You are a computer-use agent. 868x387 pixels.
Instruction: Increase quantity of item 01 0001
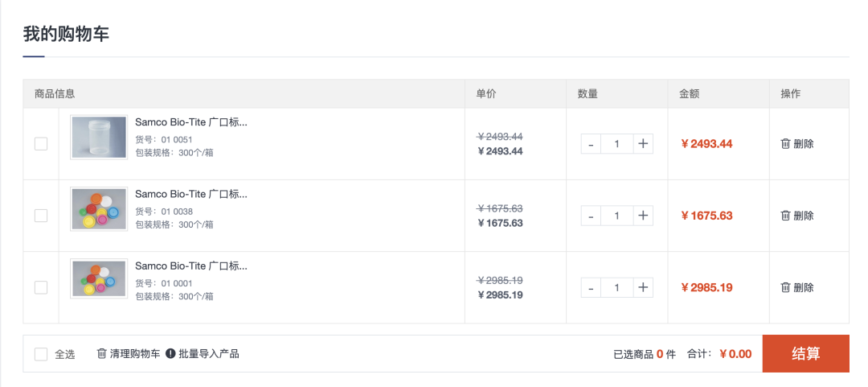tap(643, 287)
